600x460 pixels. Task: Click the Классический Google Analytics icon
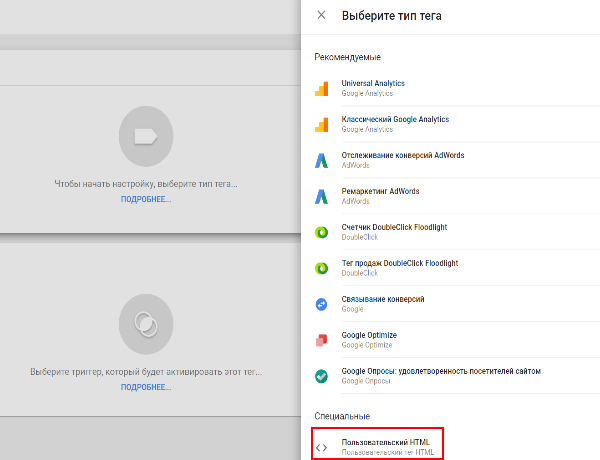[321, 124]
